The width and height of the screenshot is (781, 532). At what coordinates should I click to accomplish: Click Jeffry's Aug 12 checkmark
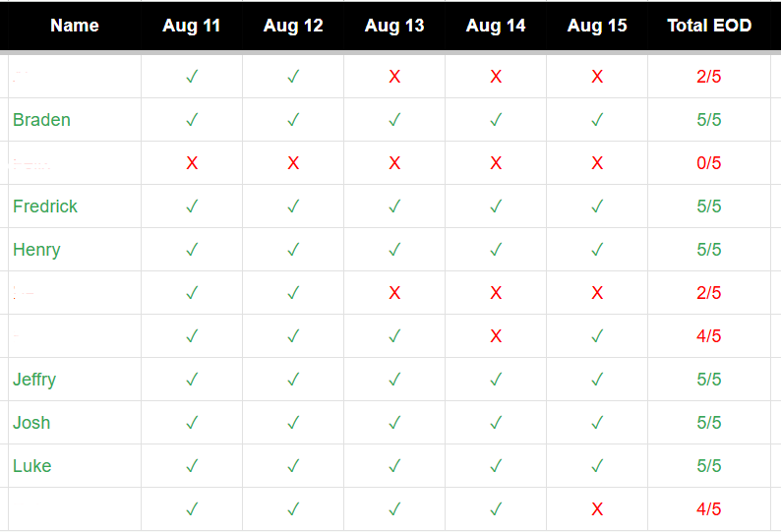point(293,380)
